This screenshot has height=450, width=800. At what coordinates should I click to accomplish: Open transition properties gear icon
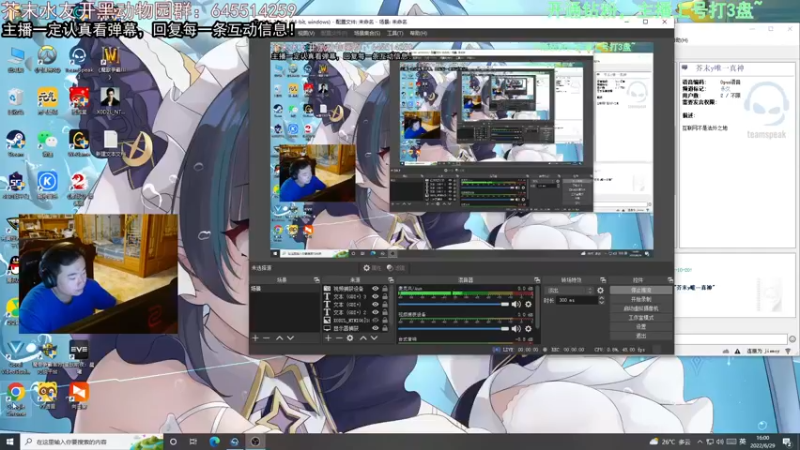coord(601,290)
